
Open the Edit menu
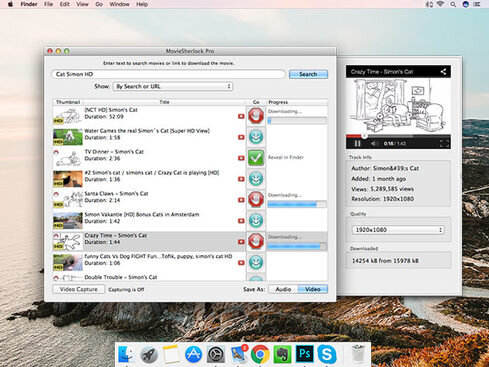[65, 4]
